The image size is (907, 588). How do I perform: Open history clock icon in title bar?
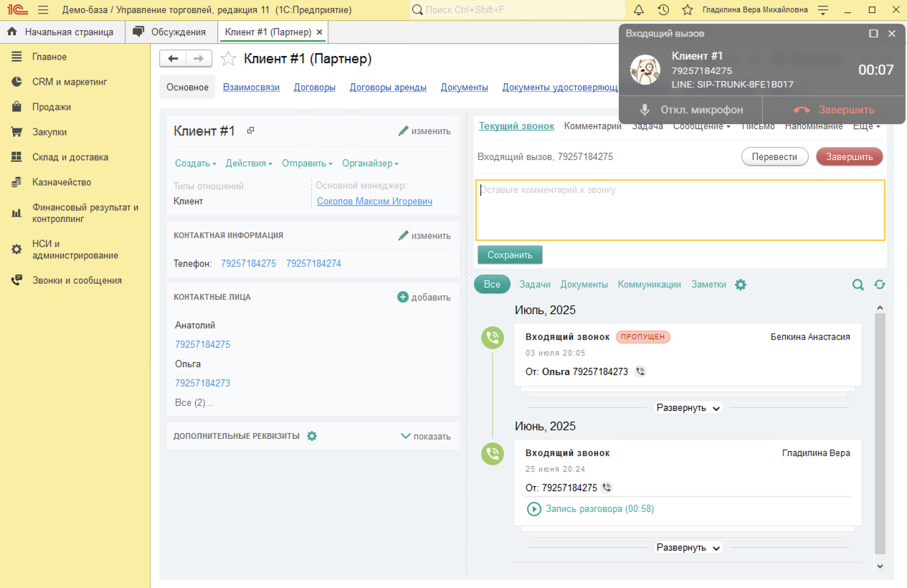[x=663, y=10]
